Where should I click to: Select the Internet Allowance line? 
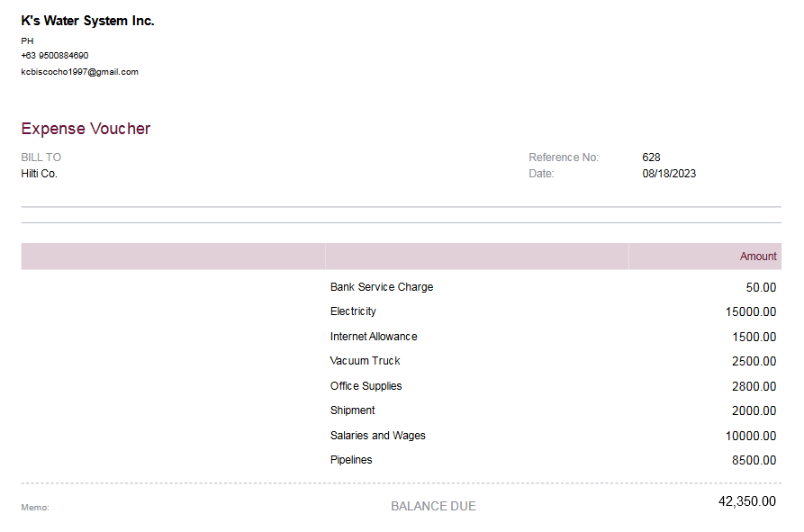pos(374,337)
